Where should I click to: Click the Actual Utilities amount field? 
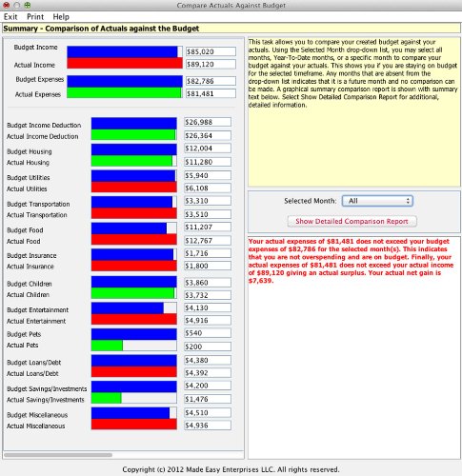(208, 188)
